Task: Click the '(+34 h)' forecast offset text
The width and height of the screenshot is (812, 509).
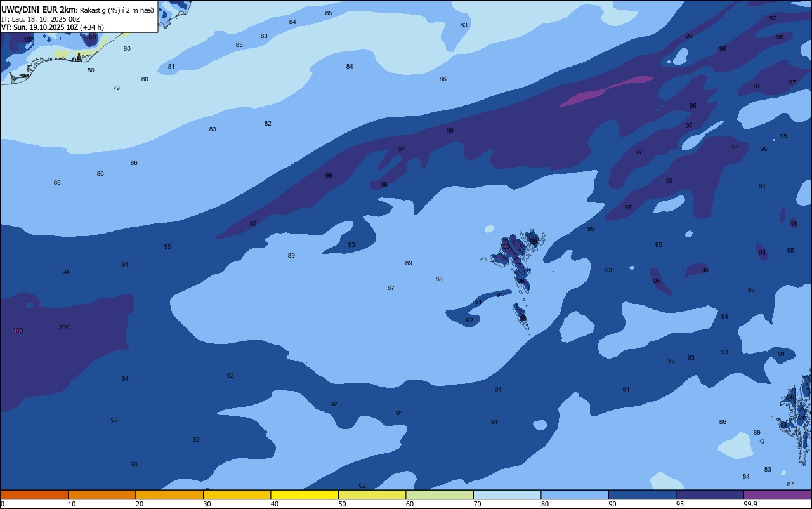Action: pyautogui.click(x=92, y=27)
